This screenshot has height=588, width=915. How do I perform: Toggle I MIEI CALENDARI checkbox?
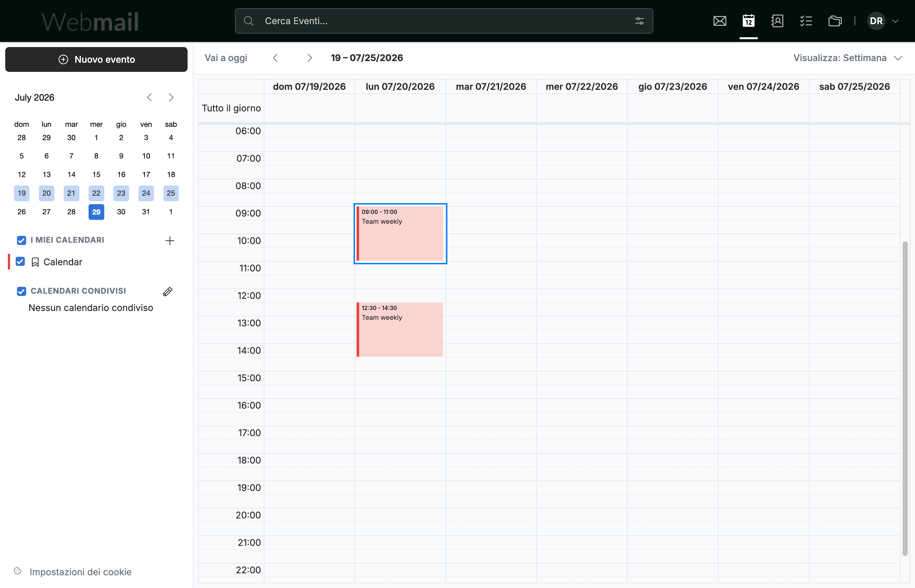(21, 240)
